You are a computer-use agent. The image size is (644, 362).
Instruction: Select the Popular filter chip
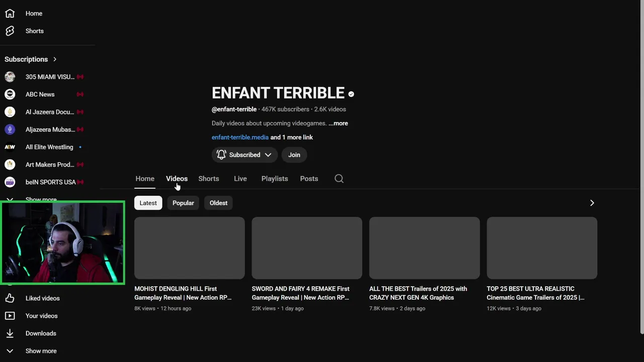pyautogui.click(x=183, y=203)
